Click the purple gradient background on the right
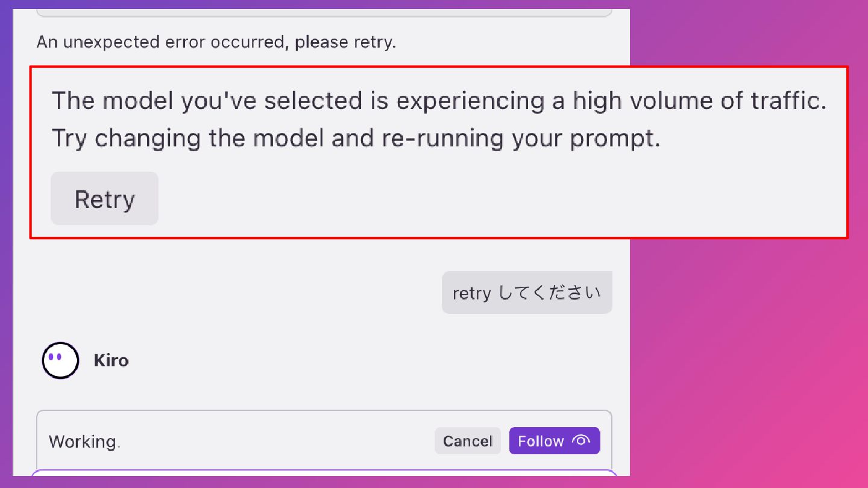Image resolution: width=868 pixels, height=488 pixels. click(747, 361)
